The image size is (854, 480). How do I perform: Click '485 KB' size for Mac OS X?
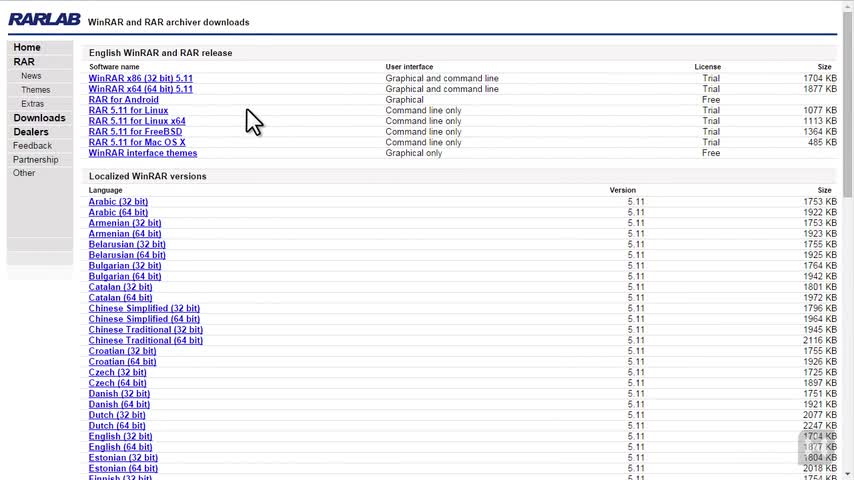pos(823,142)
